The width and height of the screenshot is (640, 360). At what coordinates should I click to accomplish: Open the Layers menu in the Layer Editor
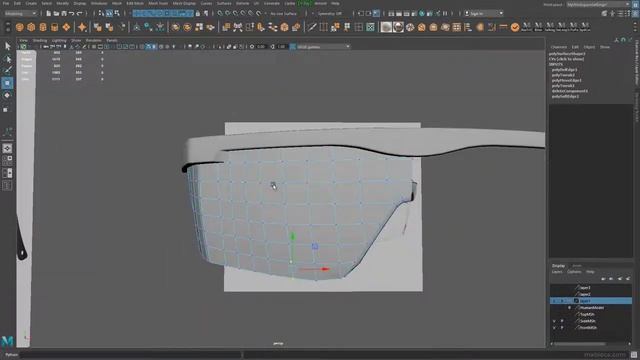tap(557, 272)
